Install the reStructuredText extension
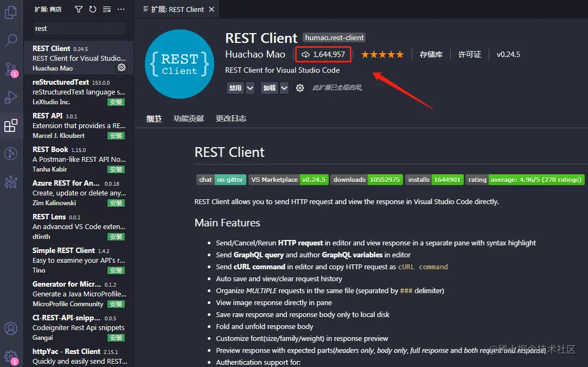The image size is (588, 367). (x=116, y=102)
